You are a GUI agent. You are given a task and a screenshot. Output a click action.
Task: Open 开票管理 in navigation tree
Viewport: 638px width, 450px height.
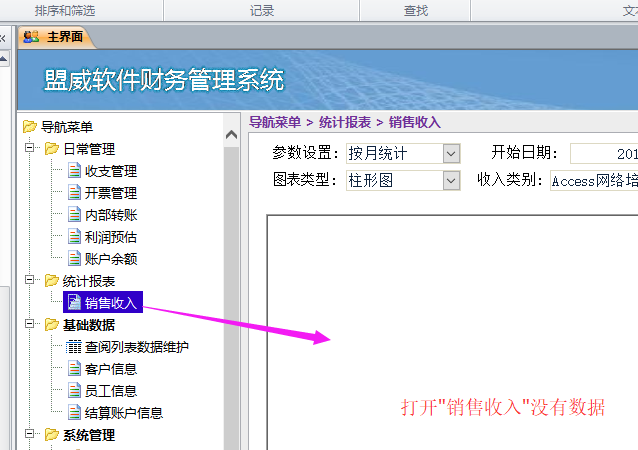[111, 193]
